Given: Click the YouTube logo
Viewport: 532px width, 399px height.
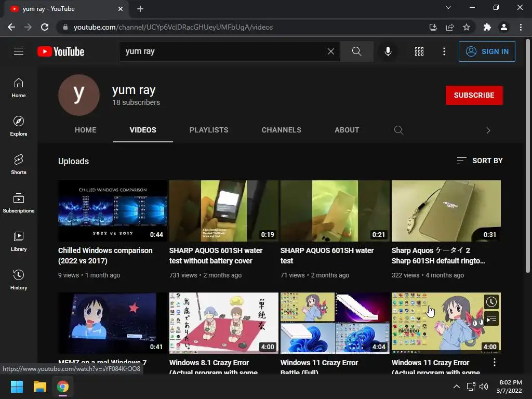Looking at the screenshot, I should coord(61,51).
